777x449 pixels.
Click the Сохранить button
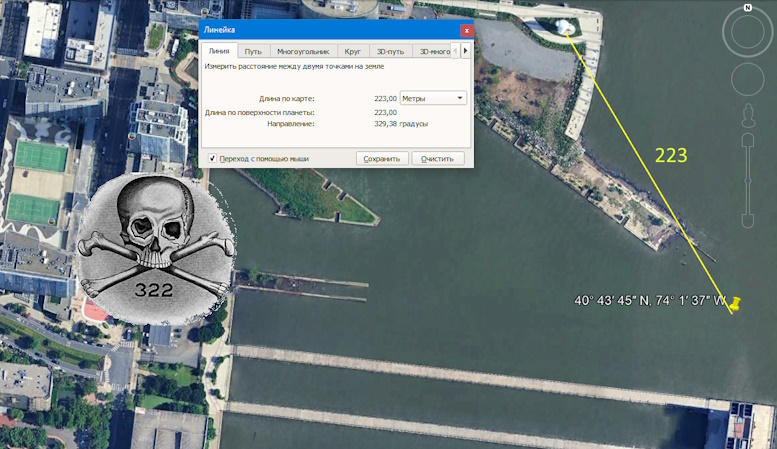pyautogui.click(x=382, y=159)
